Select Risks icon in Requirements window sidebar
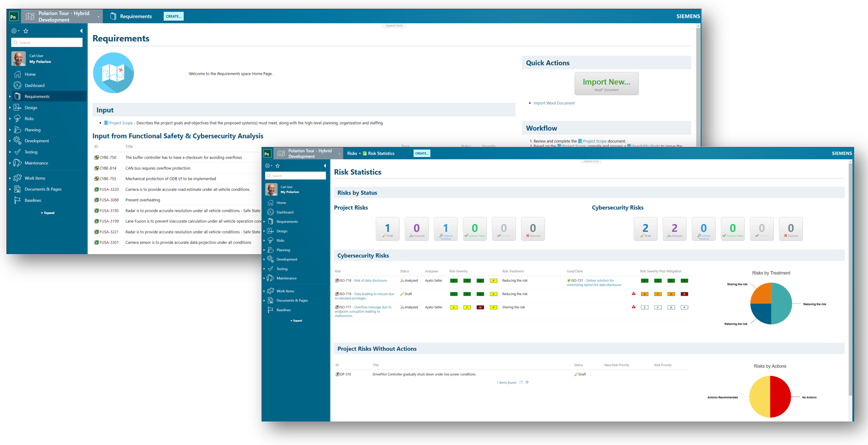 coord(18,119)
